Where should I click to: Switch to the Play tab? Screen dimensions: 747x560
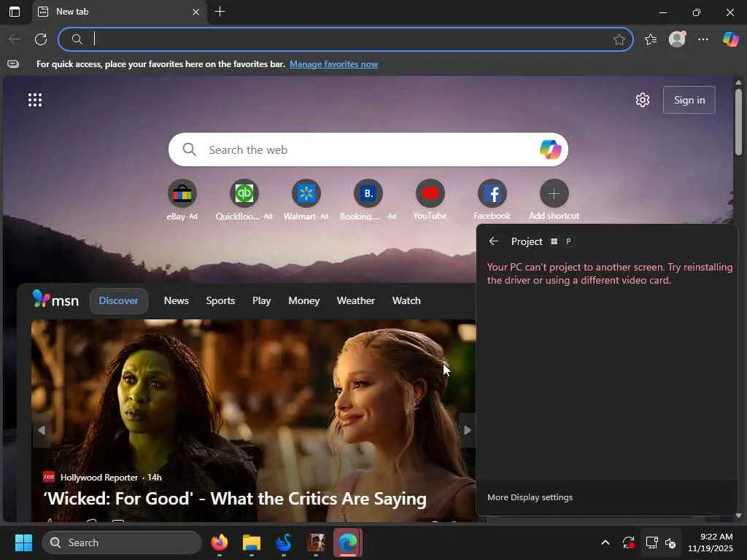262,301
